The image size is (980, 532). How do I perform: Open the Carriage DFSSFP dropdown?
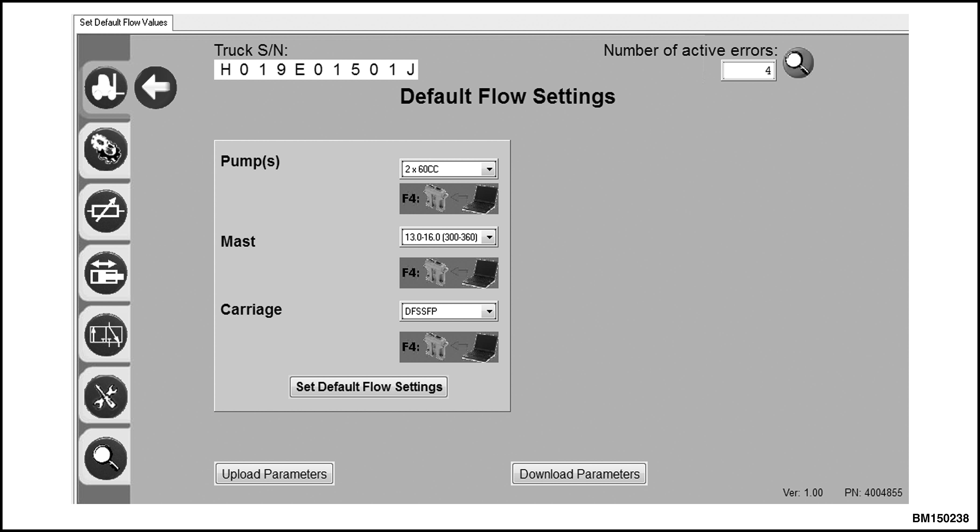pos(449,311)
